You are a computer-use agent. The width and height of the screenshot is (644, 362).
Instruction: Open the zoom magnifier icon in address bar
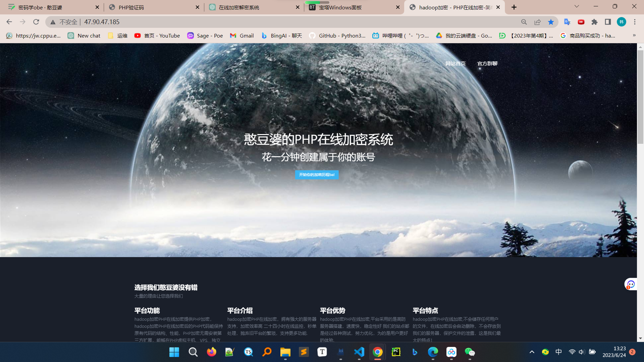tap(524, 22)
